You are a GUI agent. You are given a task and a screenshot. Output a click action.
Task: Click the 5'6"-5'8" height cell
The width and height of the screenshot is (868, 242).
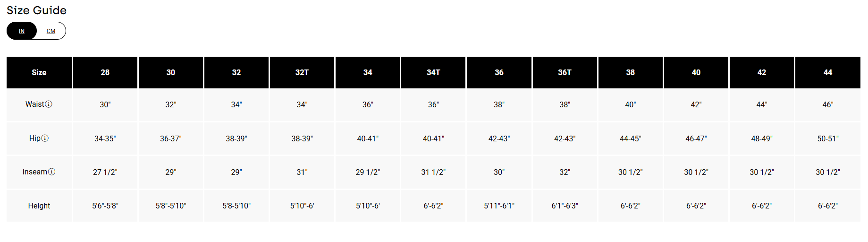click(105, 206)
